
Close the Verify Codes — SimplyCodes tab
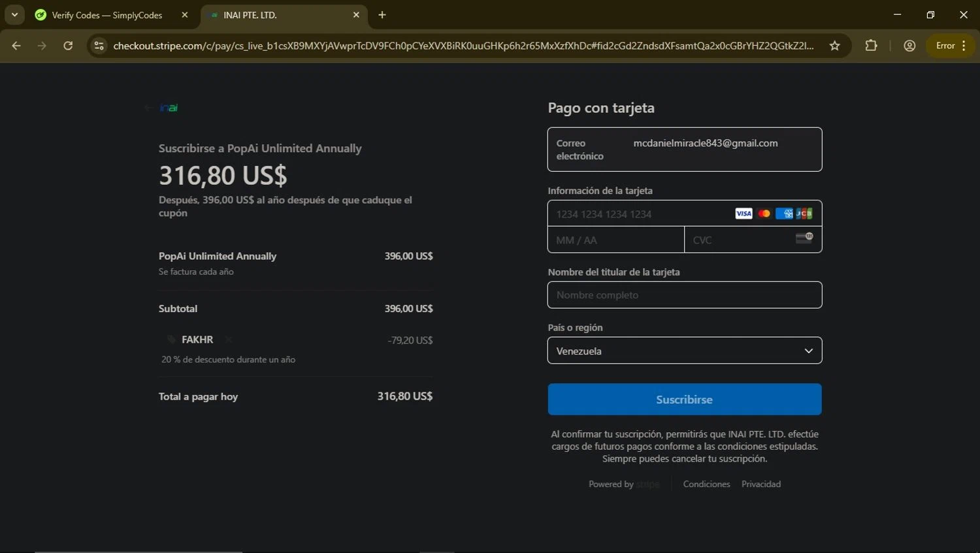185,15
